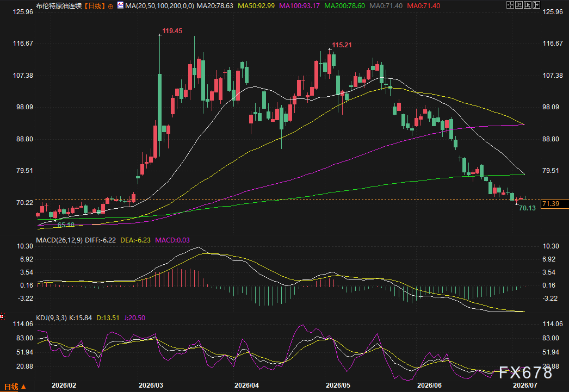
Task: Click the expand-panel arrow icon
Action: coord(536,5)
